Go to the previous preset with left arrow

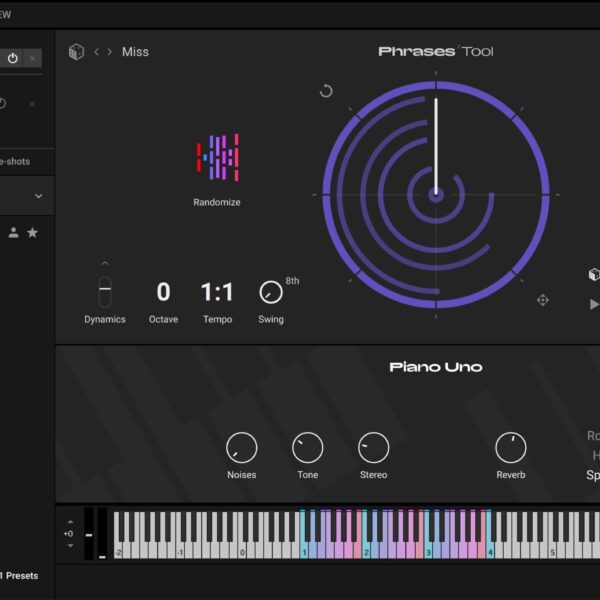[x=96, y=52]
